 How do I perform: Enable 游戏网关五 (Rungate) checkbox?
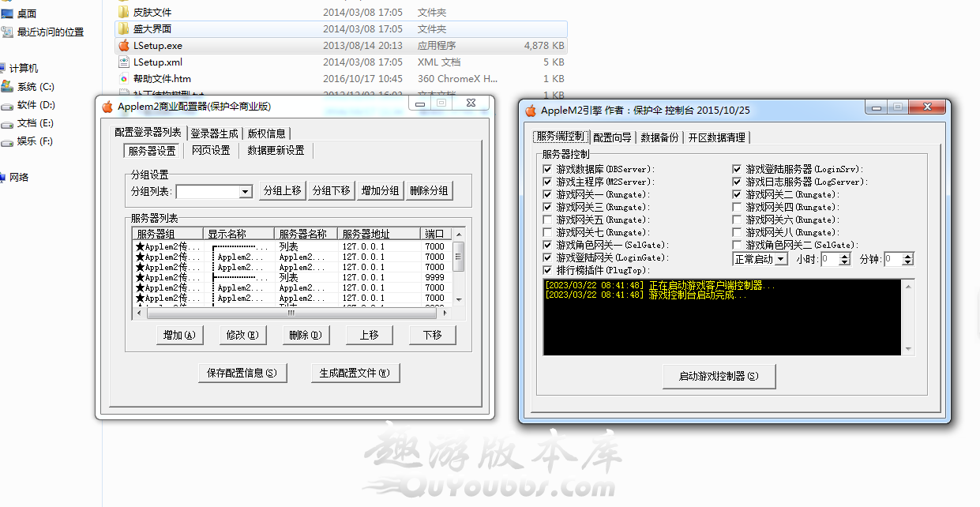point(547,220)
